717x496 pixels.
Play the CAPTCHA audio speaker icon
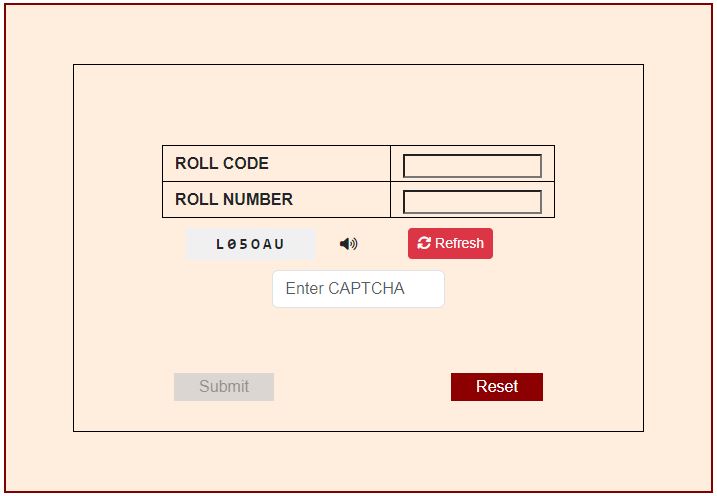(x=348, y=244)
